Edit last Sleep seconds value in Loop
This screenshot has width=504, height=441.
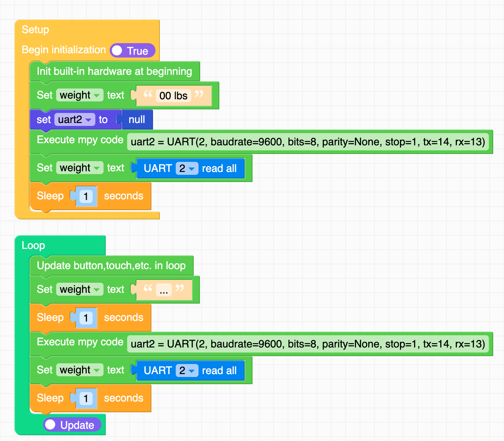(86, 399)
